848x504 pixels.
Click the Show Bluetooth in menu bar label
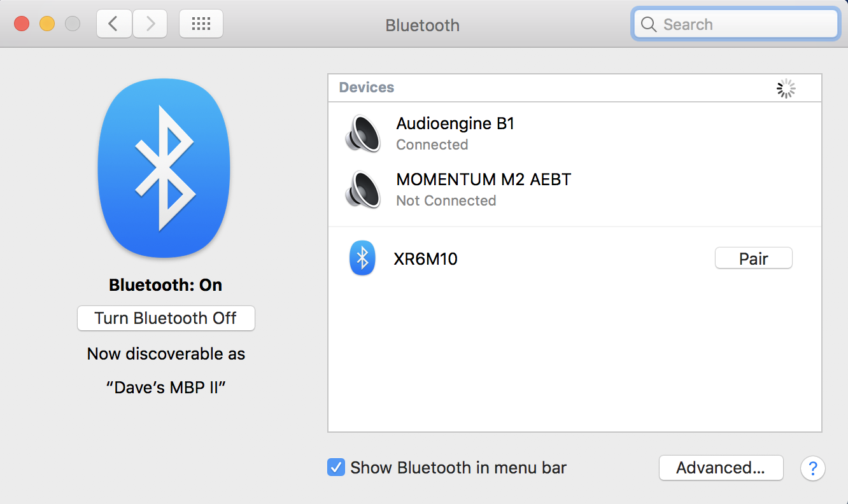point(458,468)
